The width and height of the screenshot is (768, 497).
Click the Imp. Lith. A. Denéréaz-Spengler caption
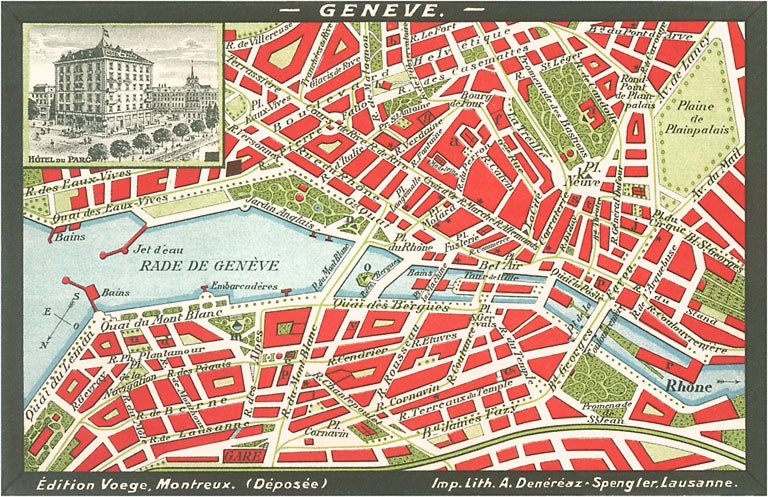(x=565, y=483)
